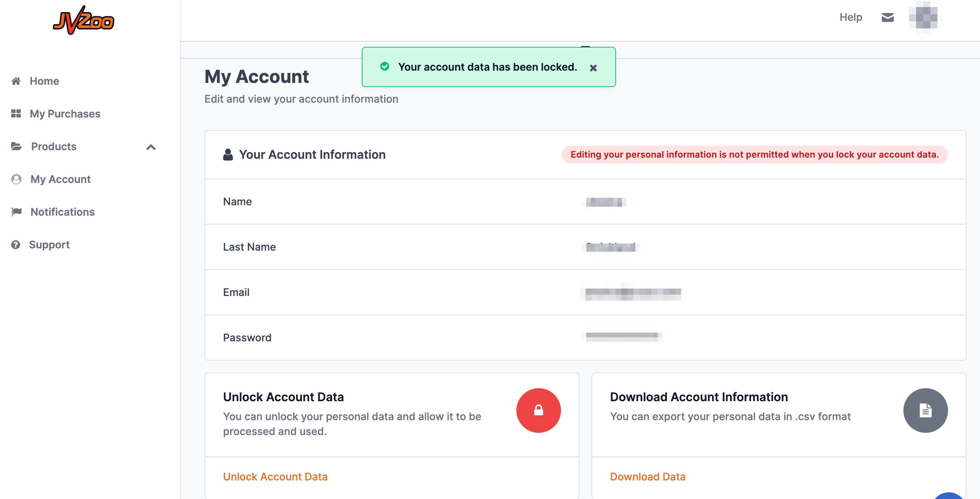Open the messages envelope icon
The width and height of the screenshot is (980, 499).
pyautogui.click(x=887, y=17)
